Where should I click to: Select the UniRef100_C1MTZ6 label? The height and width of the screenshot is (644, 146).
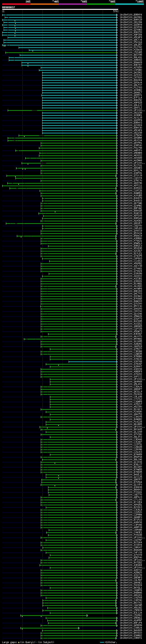pos(131,191)
